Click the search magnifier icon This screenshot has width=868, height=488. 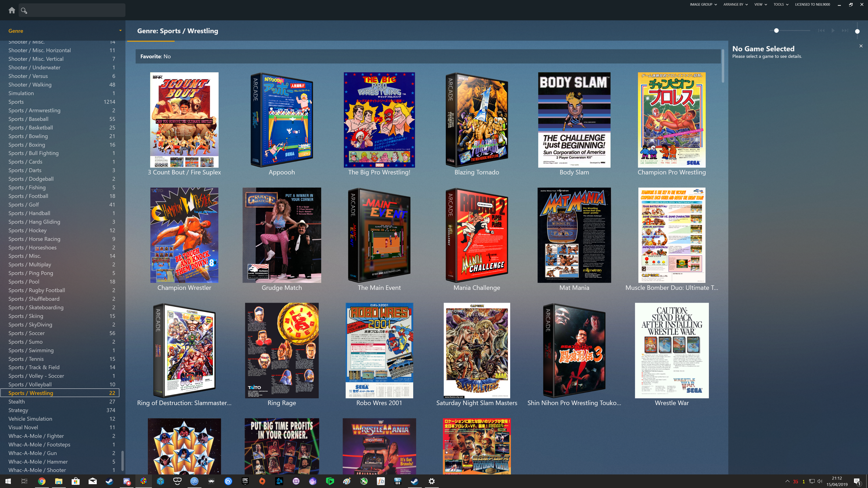[24, 10]
